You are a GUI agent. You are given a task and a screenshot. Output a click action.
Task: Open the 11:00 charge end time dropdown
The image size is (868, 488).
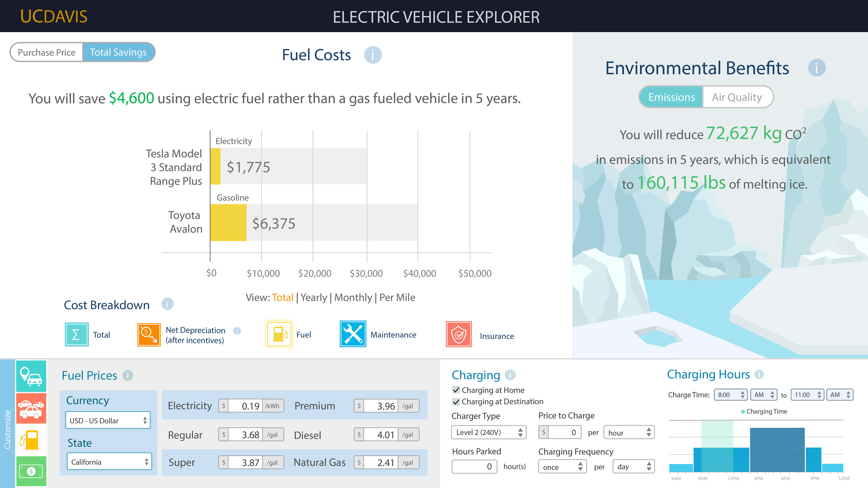807,395
